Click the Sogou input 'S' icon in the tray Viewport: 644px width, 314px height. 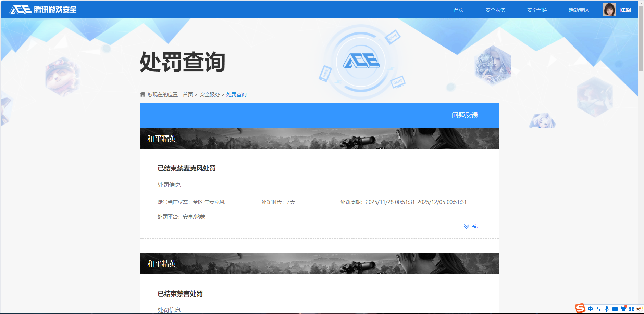click(x=580, y=309)
